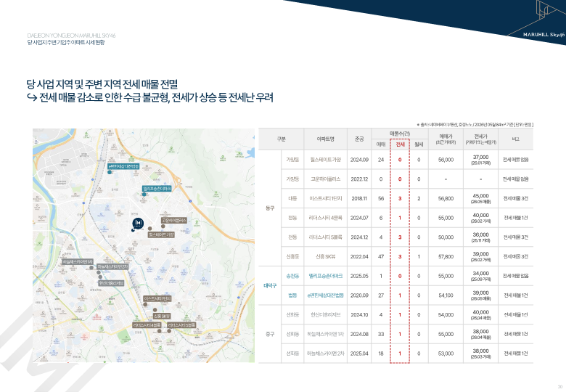Click the 아파트명 column header

pos(326,139)
